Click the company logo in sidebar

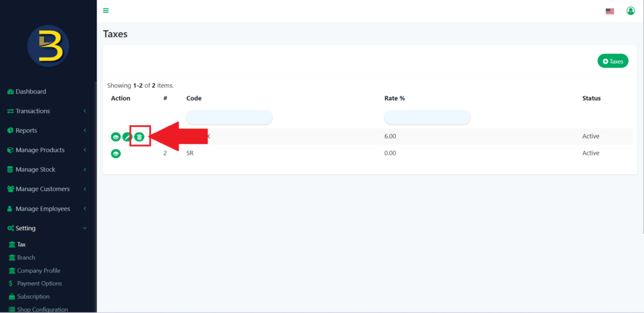[48, 47]
